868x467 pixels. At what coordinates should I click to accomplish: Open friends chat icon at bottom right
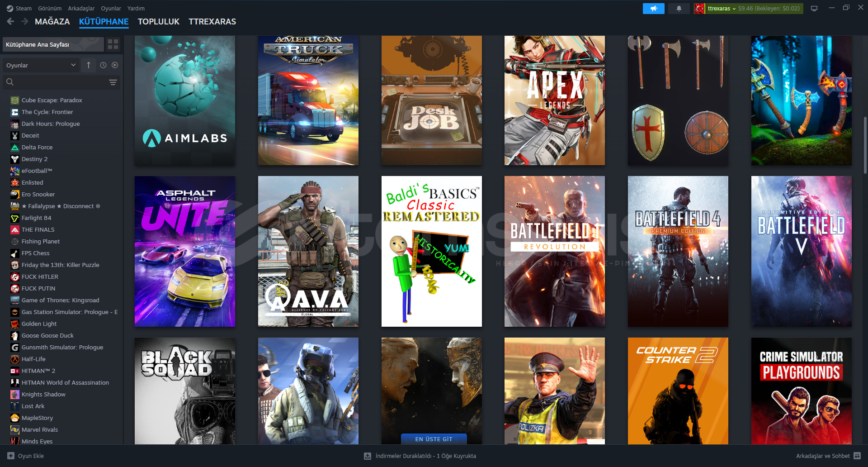[x=858, y=456]
